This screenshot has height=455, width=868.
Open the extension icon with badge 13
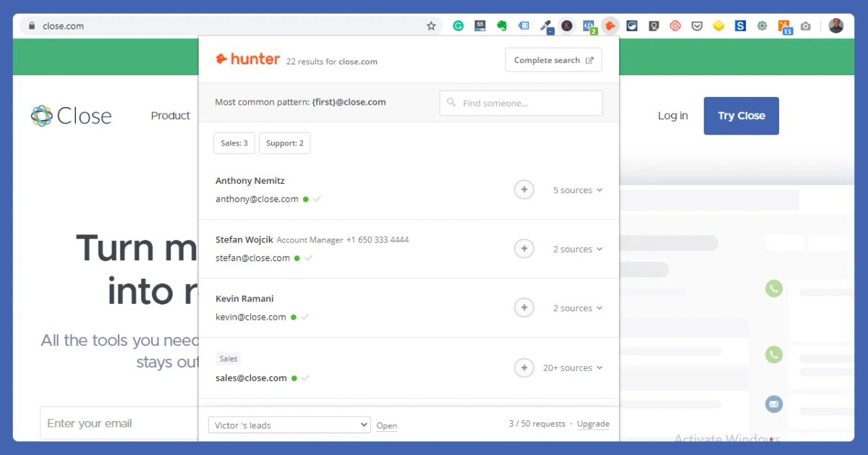[784, 27]
